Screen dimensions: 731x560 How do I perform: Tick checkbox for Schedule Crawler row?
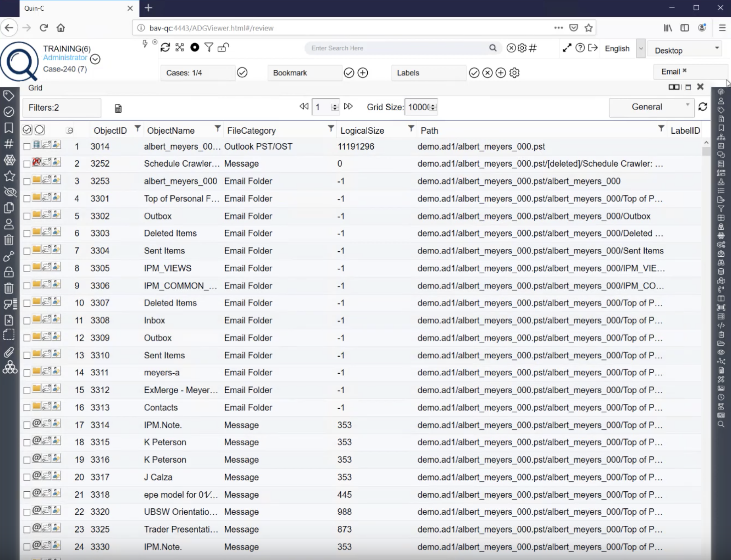pos(27,164)
